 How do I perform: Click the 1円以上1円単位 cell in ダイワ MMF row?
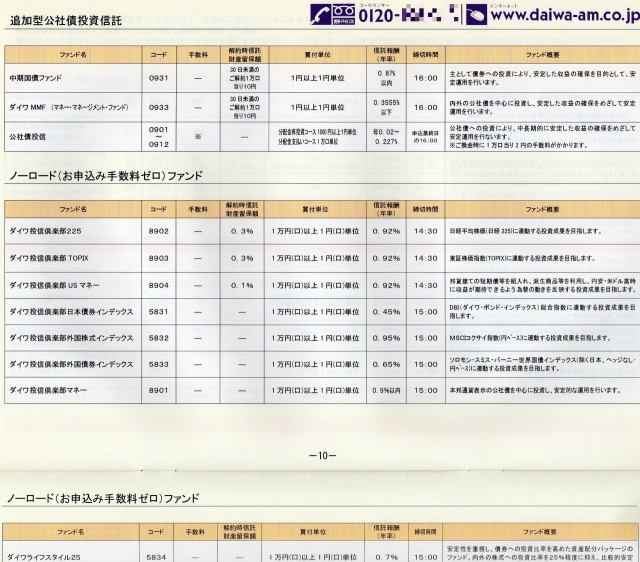317,107
